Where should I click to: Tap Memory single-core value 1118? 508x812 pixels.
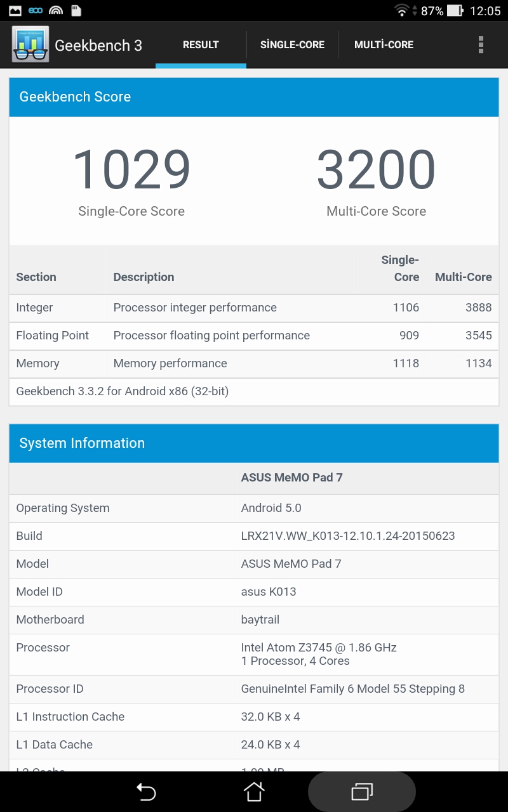(x=406, y=363)
